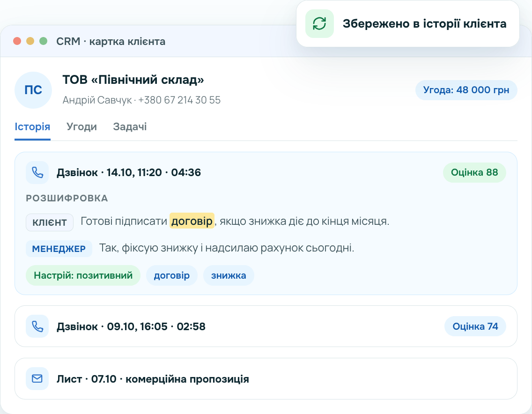Click the Оцінка 88 badge
This screenshot has width=532, height=414.
(x=474, y=172)
